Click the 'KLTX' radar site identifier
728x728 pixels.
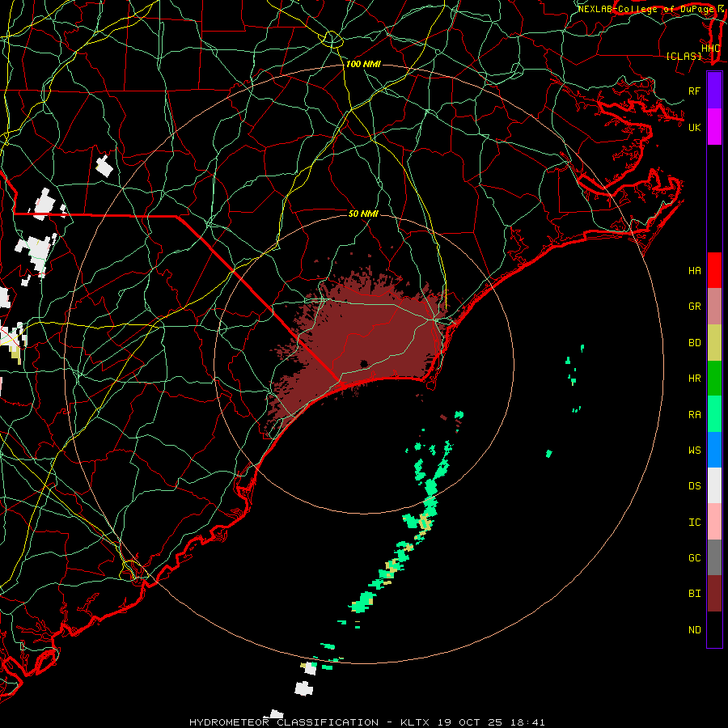coord(415,722)
